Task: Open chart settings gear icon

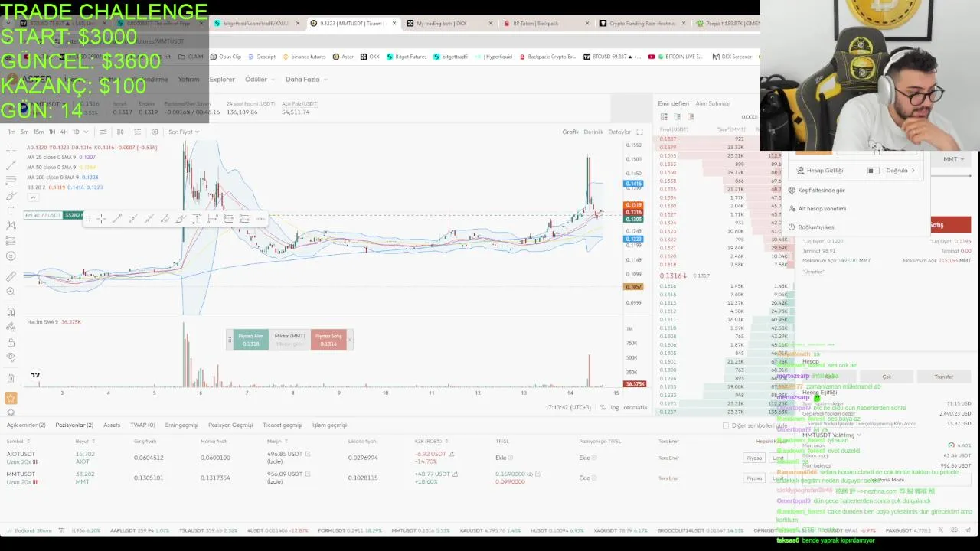Action: pyautogui.click(x=155, y=132)
